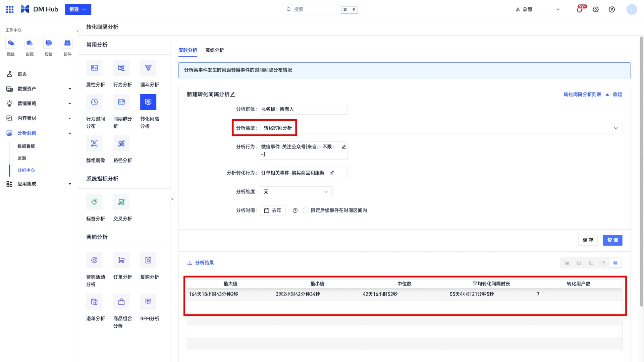This screenshot has width=644, height=362.
Task: Collapse analysis list panel handle
Action: pyautogui.click(x=172, y=199)
